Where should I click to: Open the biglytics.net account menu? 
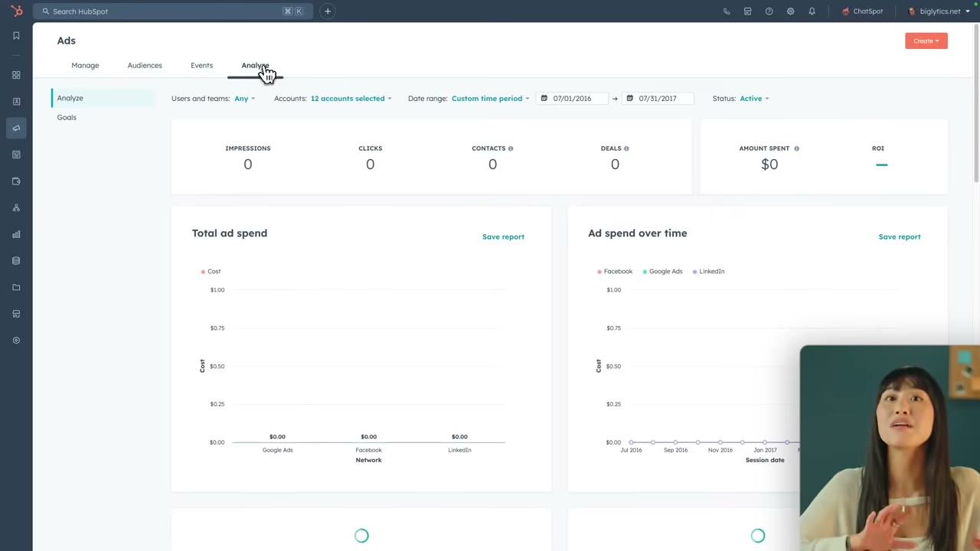pos(939,11)
